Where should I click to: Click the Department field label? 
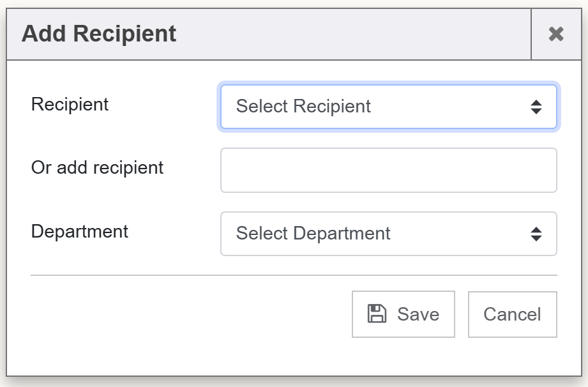(x=79, y=231)
